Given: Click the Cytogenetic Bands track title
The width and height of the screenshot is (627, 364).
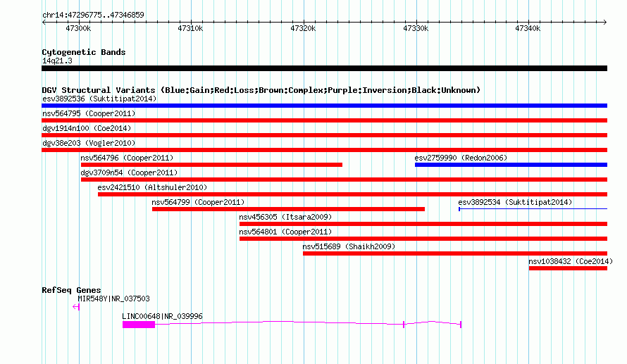Looking at the screenshot, I should (84, 52).
